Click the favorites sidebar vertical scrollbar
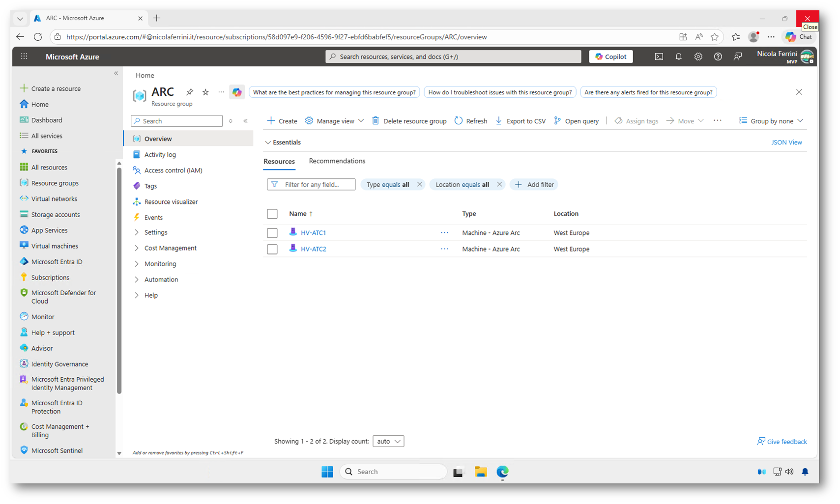 [x=119, y=280]
